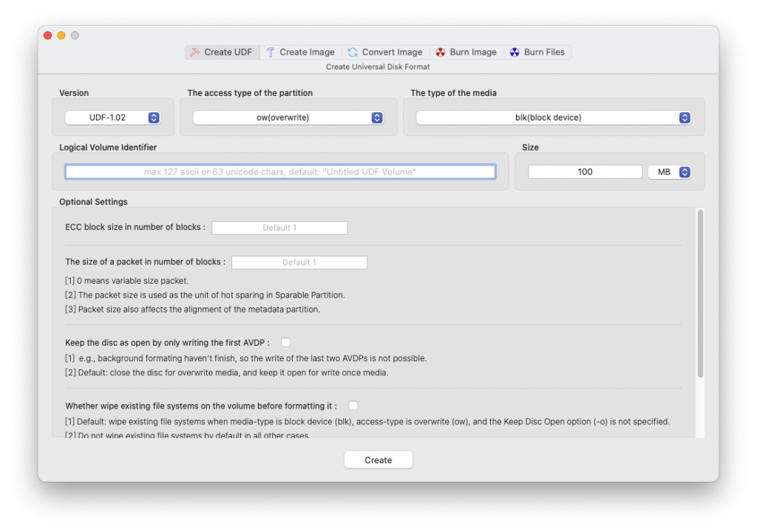
Task: Click the Create UDF hammer icon
Action: (x=194, y=52)
